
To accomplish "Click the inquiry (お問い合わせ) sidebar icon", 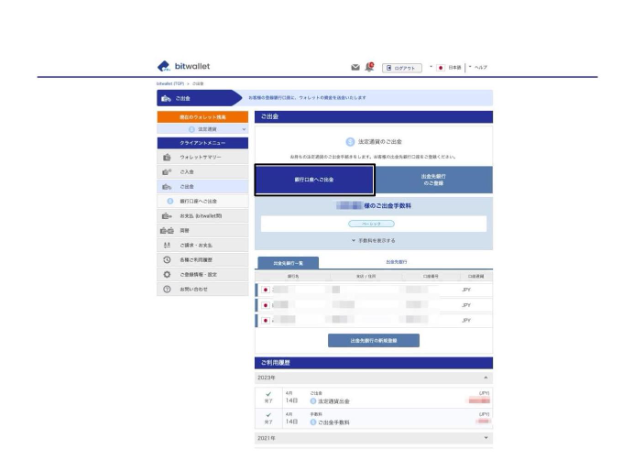I will [x=166, y=288].
